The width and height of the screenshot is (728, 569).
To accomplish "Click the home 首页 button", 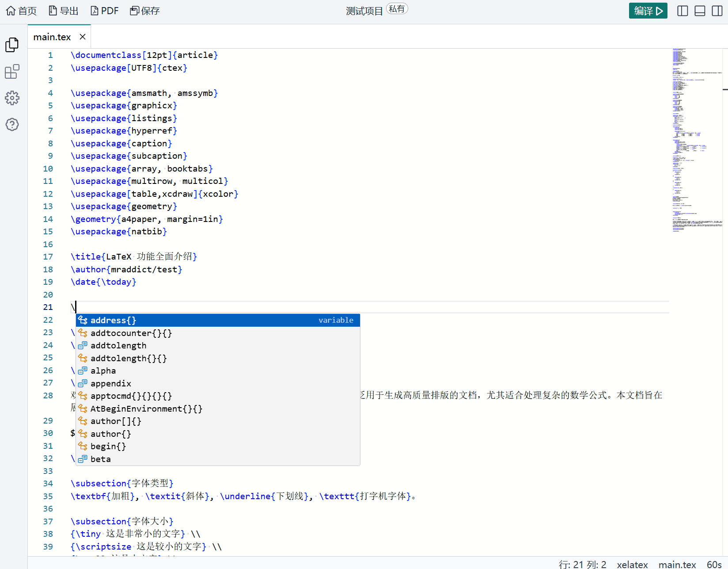I will tap(21, 11).
